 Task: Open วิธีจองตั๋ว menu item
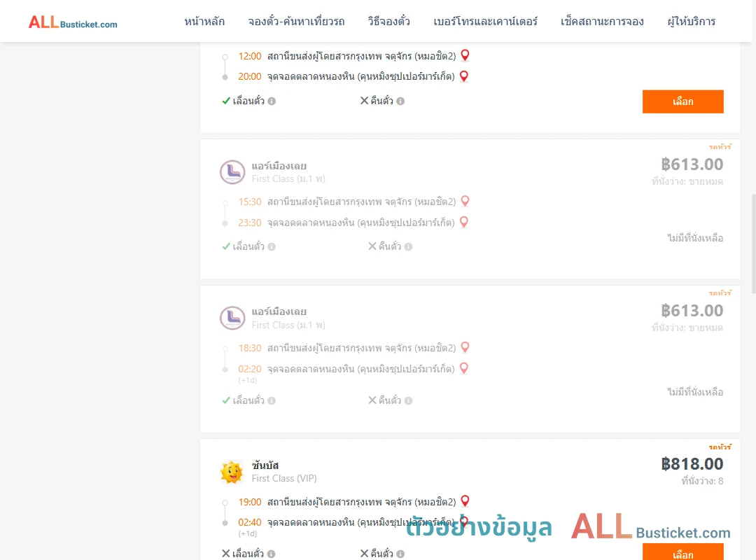click(388, 22)
